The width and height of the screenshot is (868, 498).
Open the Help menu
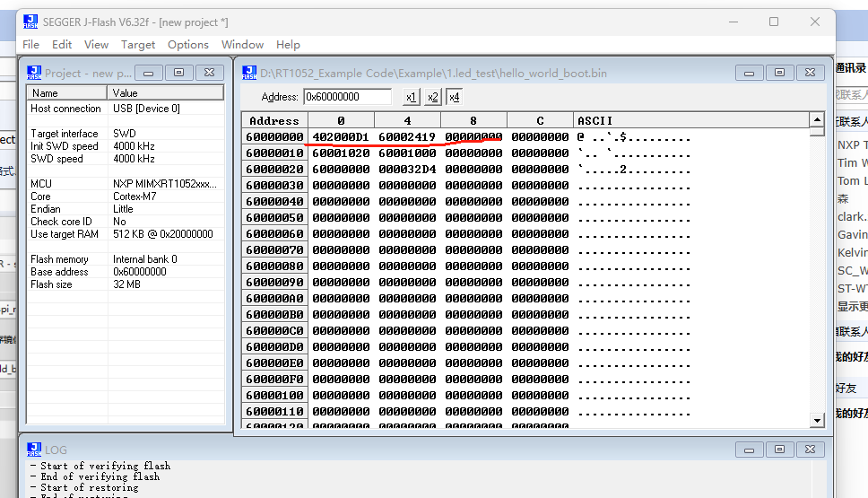[288, 44]
